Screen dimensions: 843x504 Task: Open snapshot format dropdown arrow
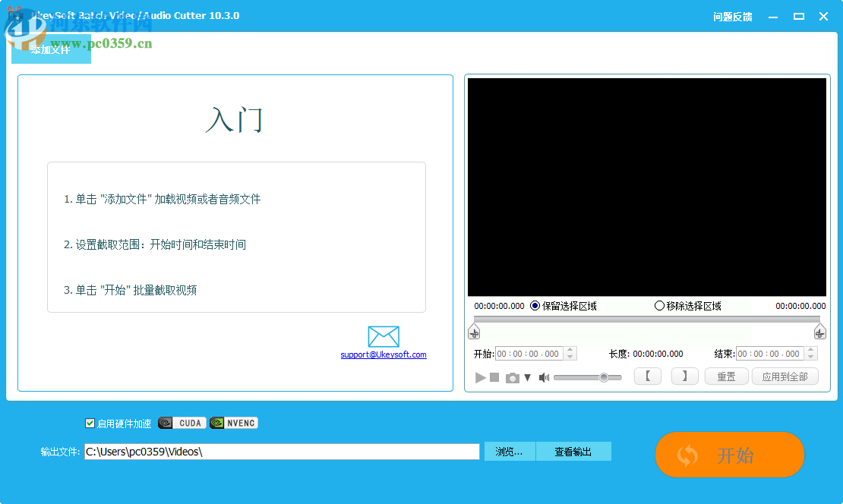click(527, 376)
